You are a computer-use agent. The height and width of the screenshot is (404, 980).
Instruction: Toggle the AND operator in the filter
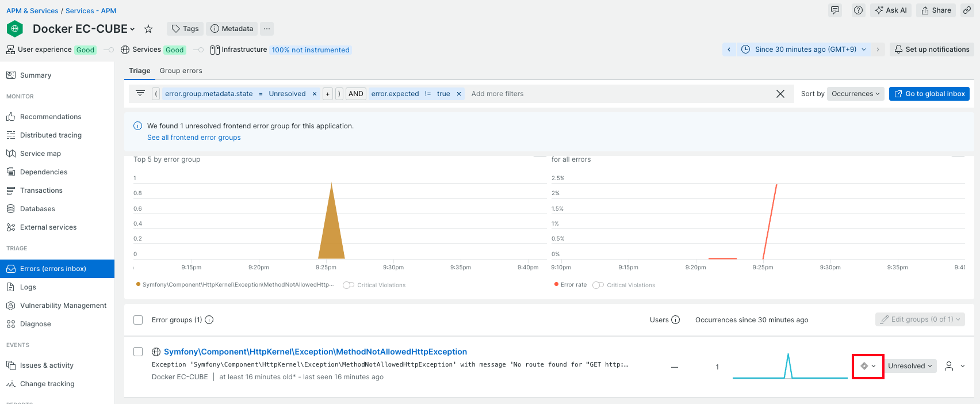[x=356, y=94]
